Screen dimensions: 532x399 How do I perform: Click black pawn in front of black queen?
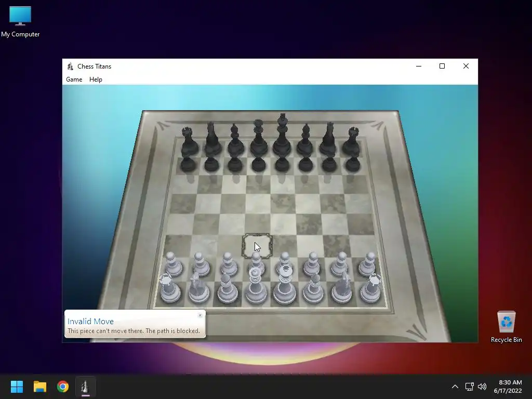click(259, 164)
